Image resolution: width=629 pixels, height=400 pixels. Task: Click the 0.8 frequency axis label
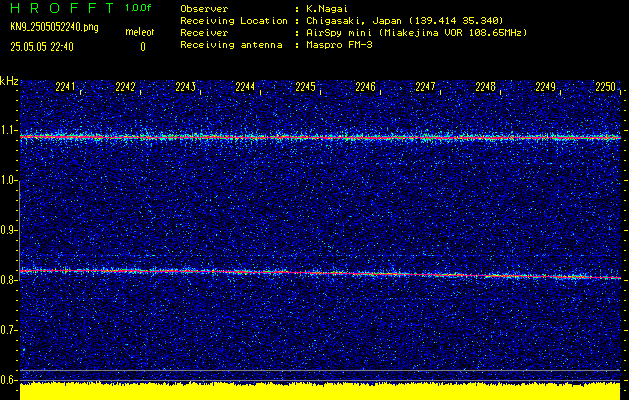click(7, 280)
